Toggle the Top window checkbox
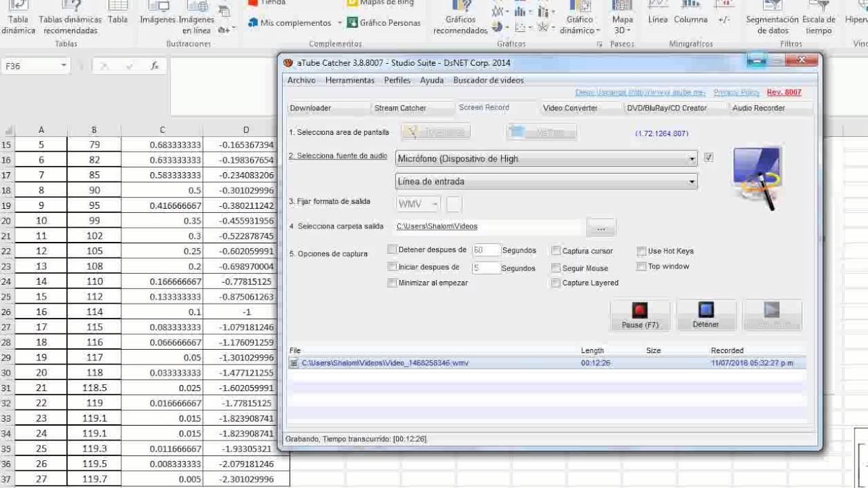This screenshot has height=488, width=868. coord(642,266)
